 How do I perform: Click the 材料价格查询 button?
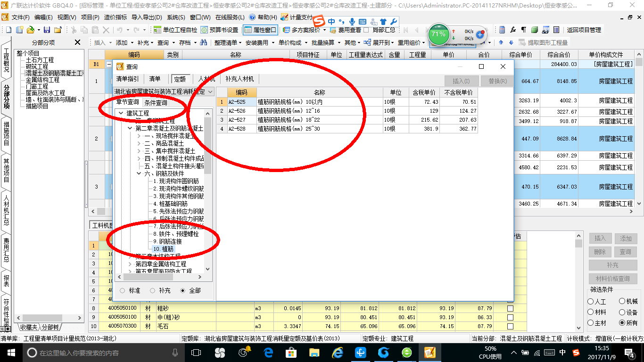(x=612, y=279)
